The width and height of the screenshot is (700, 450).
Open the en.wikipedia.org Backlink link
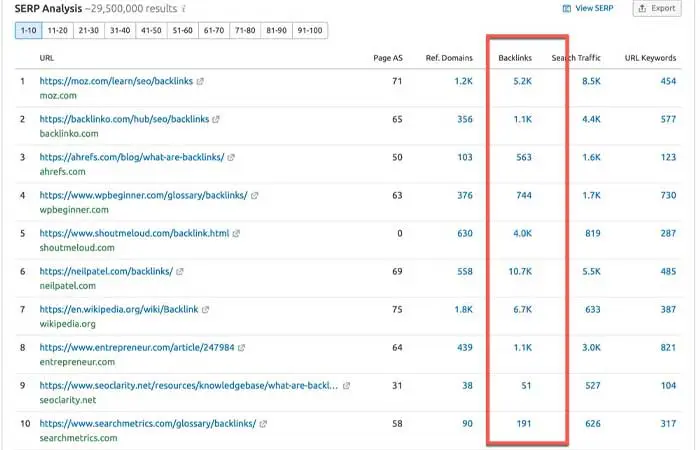[119, 309]
